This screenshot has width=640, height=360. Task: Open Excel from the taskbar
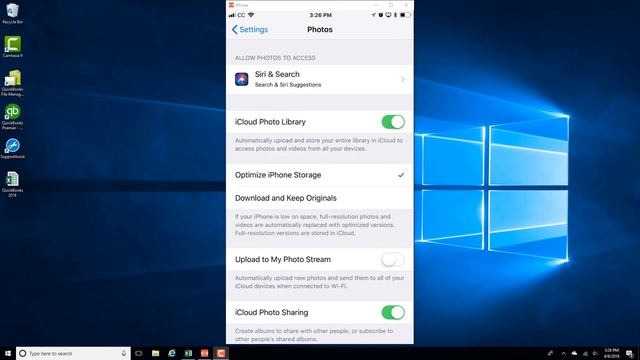(x=188, y=353)
